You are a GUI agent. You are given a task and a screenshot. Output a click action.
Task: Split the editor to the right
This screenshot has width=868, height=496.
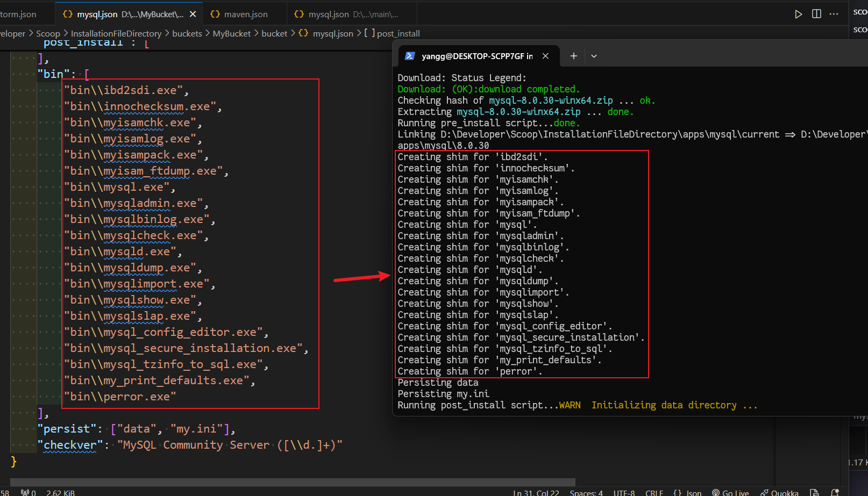[816, 14]
